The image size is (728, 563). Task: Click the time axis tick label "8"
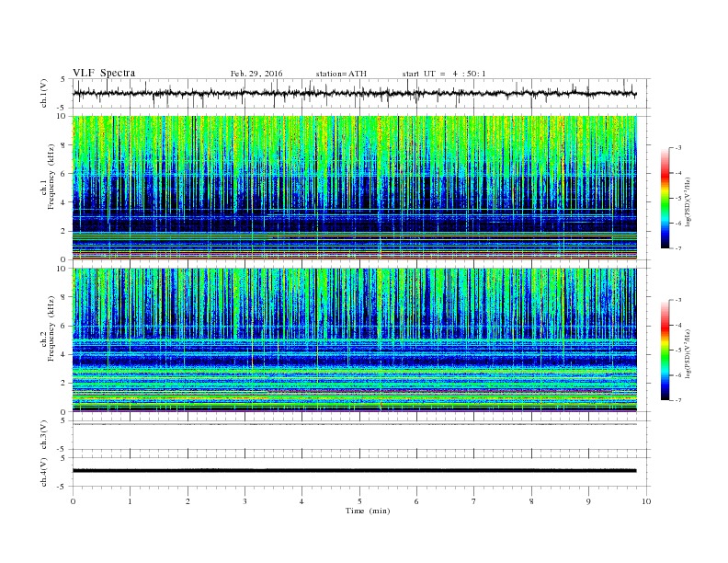[x=531, y=501]
